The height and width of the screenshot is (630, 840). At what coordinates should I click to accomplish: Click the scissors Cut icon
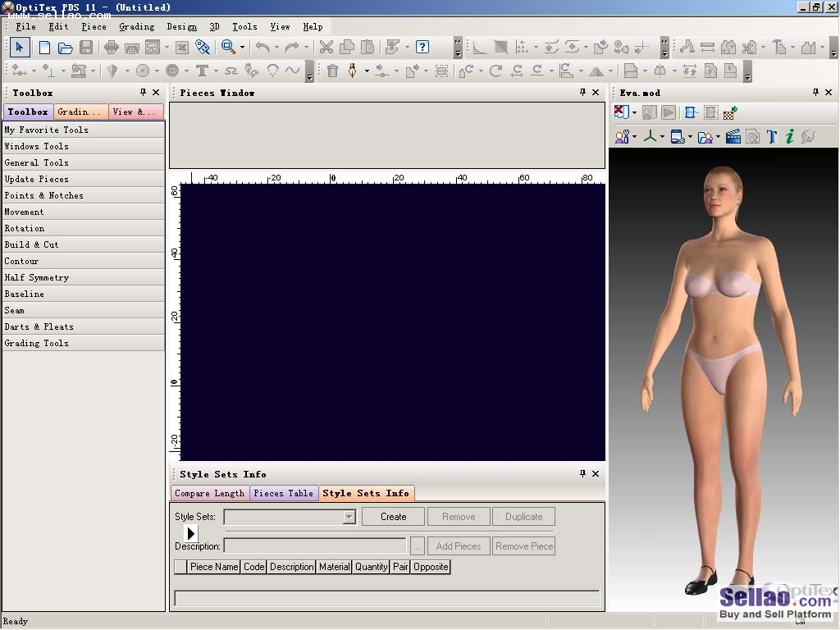(x=326, y=47)
